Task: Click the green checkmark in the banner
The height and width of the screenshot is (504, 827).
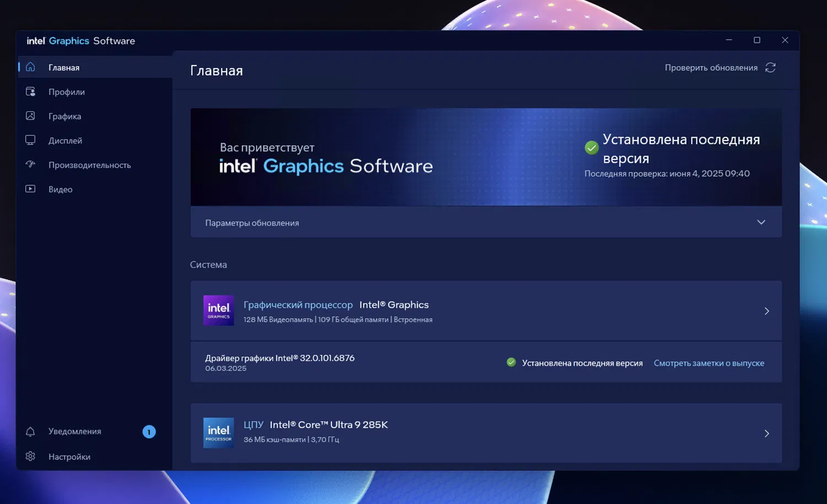Action: [592, 148]
